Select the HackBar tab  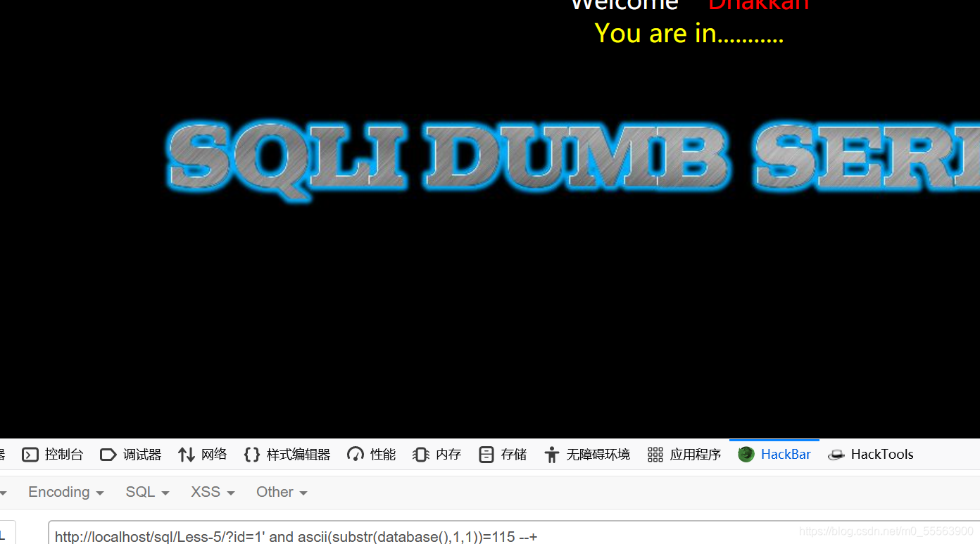point(774,455)
